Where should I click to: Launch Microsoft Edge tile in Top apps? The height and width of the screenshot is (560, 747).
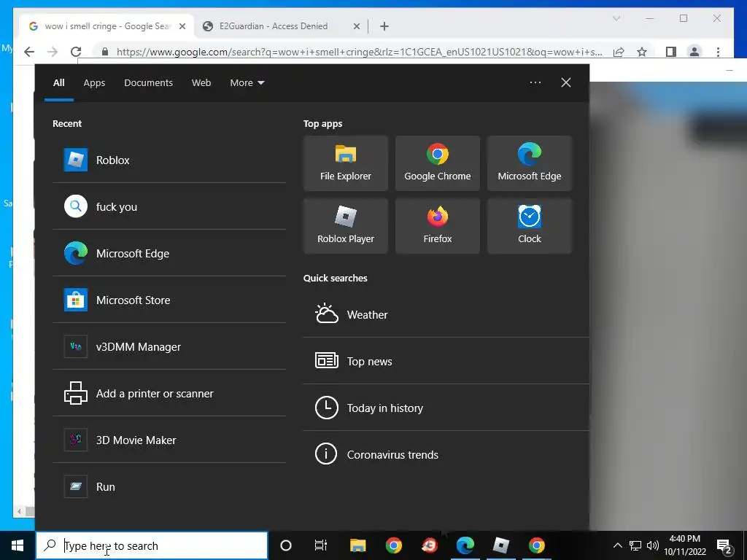[x=530, y=163]
